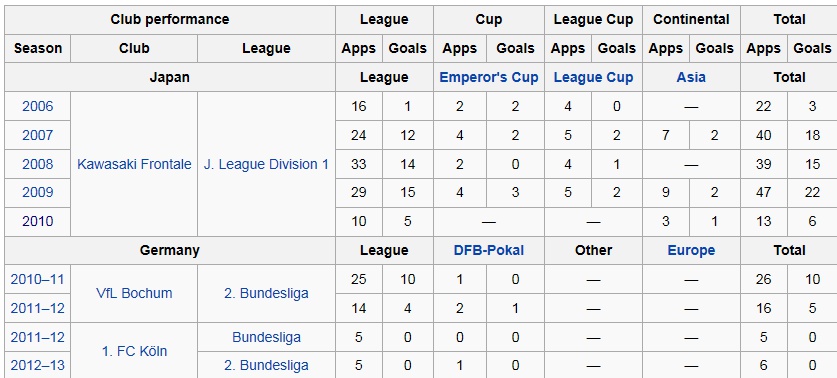Open the Bundesliga link in 1. FC Köln row
This screenshot has height=378, width=837.
[266, 337]
